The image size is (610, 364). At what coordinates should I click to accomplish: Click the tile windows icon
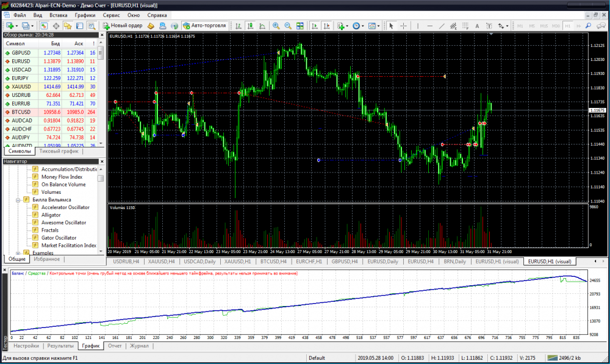tap(300, 26)
